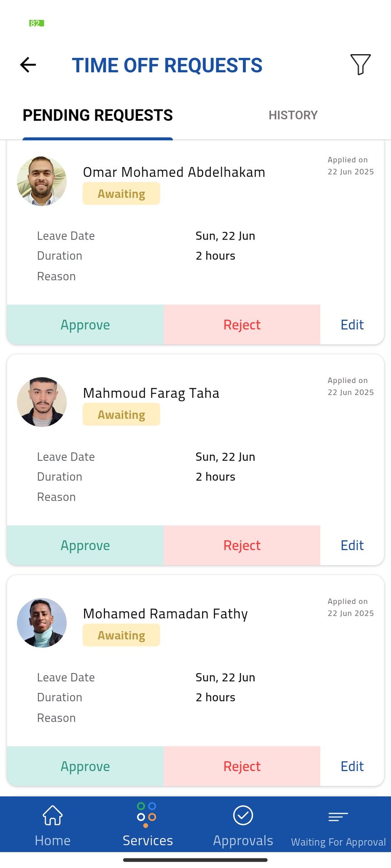The height and width of the screenshot is (868, 391).
Task: Open Approvals checkmark in bottom bar
Action: (243, 825)
